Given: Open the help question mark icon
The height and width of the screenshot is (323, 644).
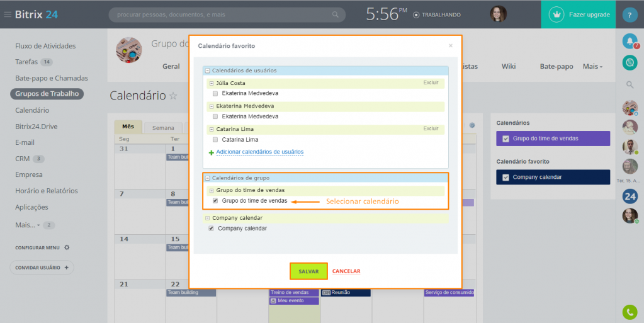Looking at the screenshot, I should (630, 14).
